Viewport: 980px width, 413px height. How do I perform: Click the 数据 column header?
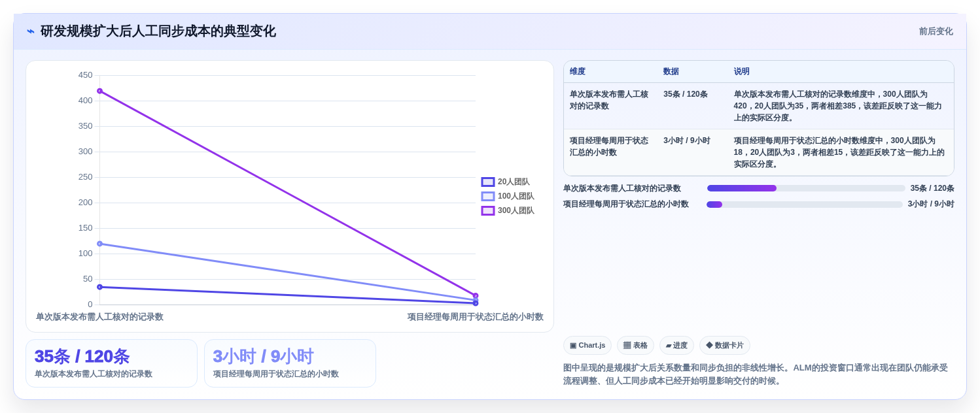coord(671,71)
